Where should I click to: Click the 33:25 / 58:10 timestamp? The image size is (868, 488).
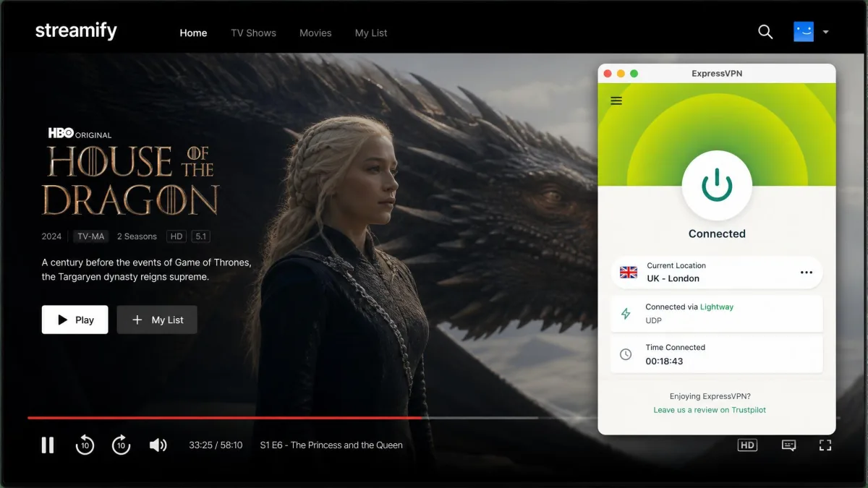pos(216,445)
